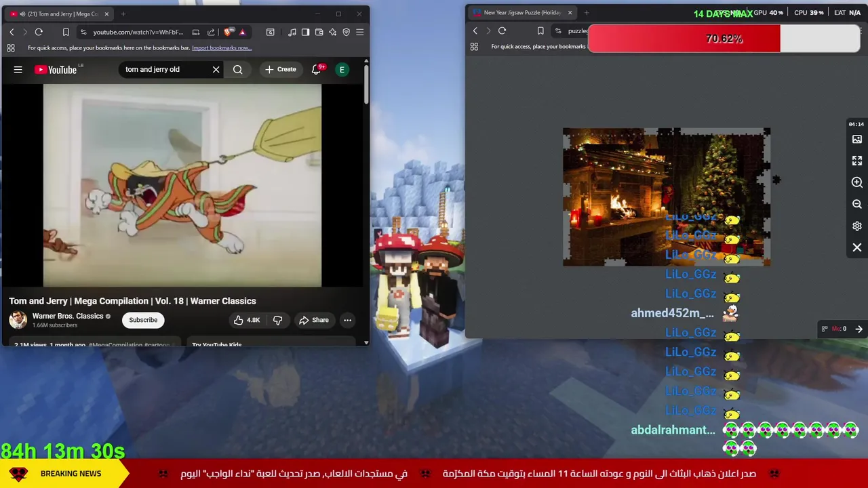Click the video title Tom and Jerry Mega Compilation
868x488 pixels.
(132, 301)
